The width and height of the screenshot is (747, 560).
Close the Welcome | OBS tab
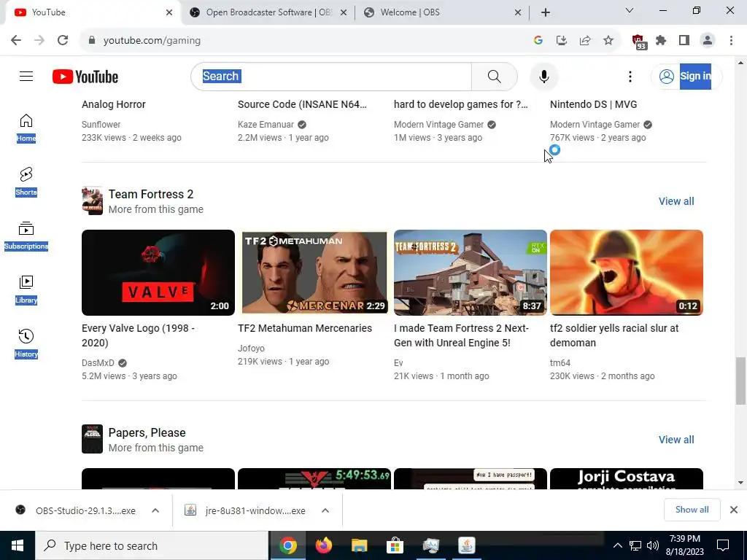tap(518, 12)
